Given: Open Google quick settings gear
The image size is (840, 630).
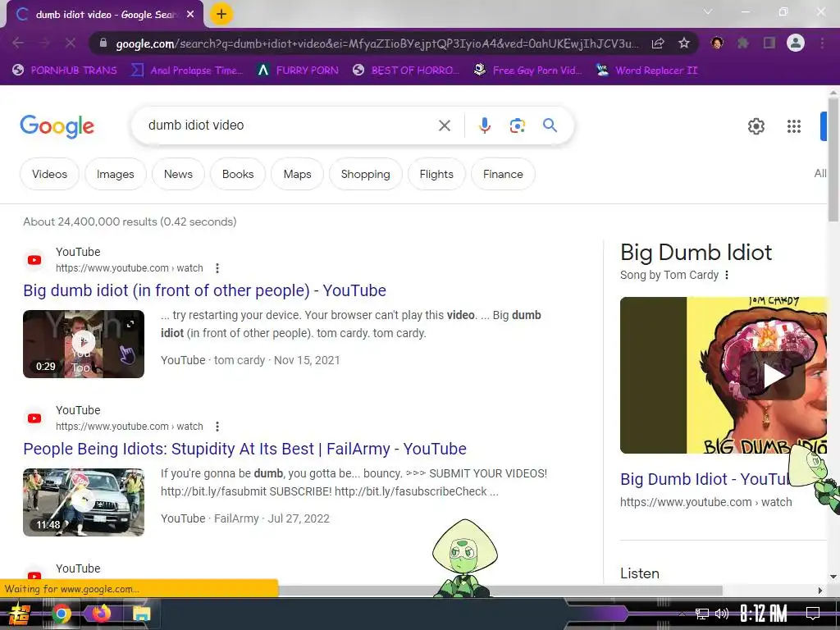Looking at the screenshot, I should [x=756, y=126].
